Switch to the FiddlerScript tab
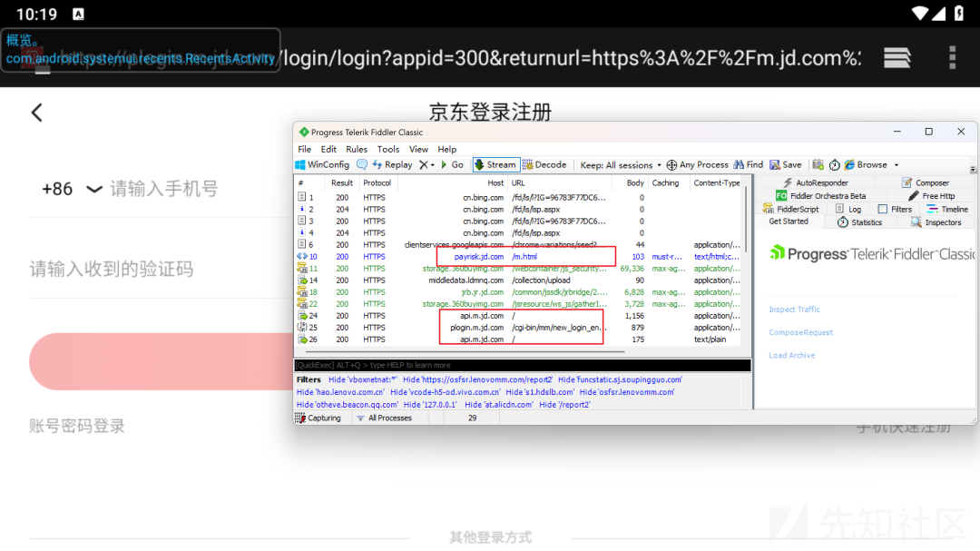This screenshot has width=980, height=551. coord(790,210)
